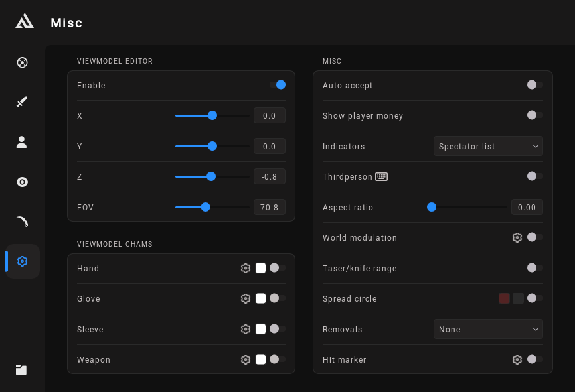
Task: Click the Show player money label
Action: [363, 116]
